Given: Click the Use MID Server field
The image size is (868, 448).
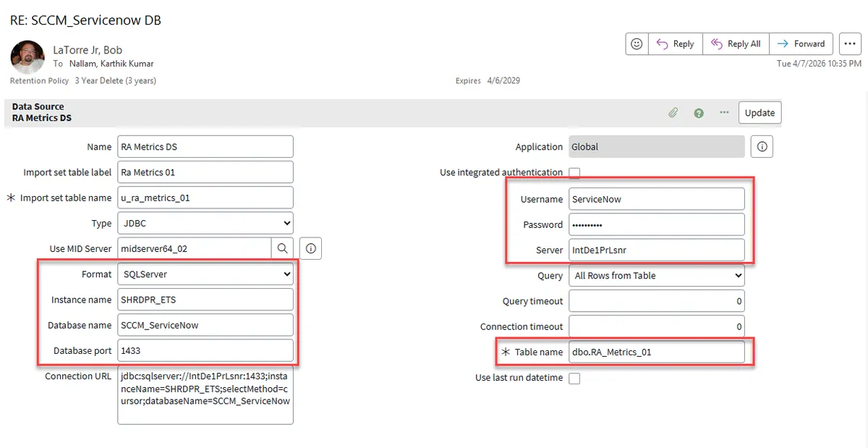Looking at the screenshot, I should [194, 248].
